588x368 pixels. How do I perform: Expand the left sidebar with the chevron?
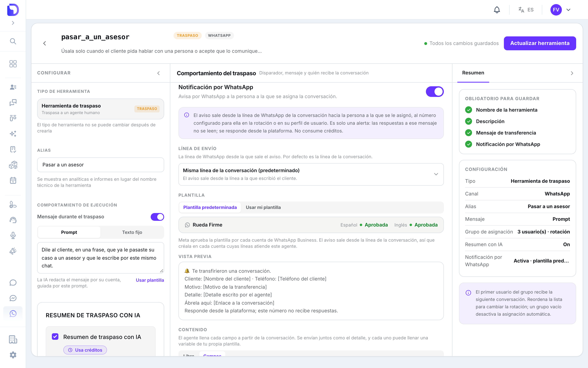[13, 23]
